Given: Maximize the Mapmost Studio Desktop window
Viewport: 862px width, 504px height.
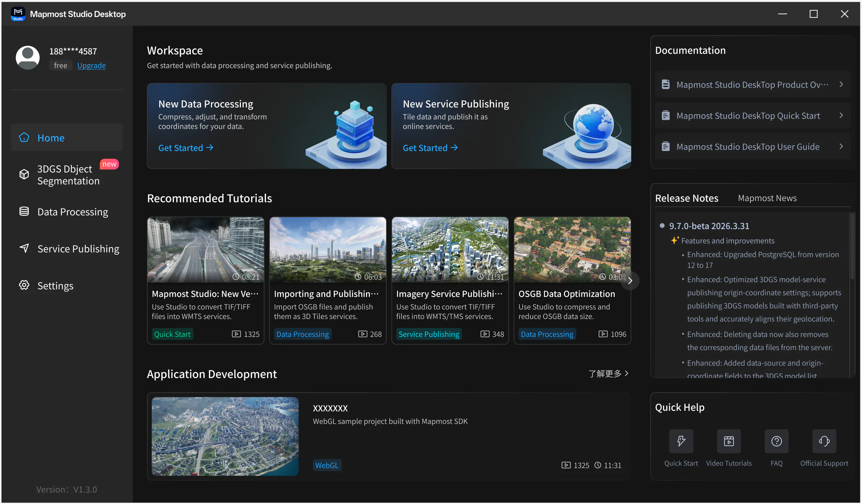Looking at the screenshot, I should [x=813, y=14].
